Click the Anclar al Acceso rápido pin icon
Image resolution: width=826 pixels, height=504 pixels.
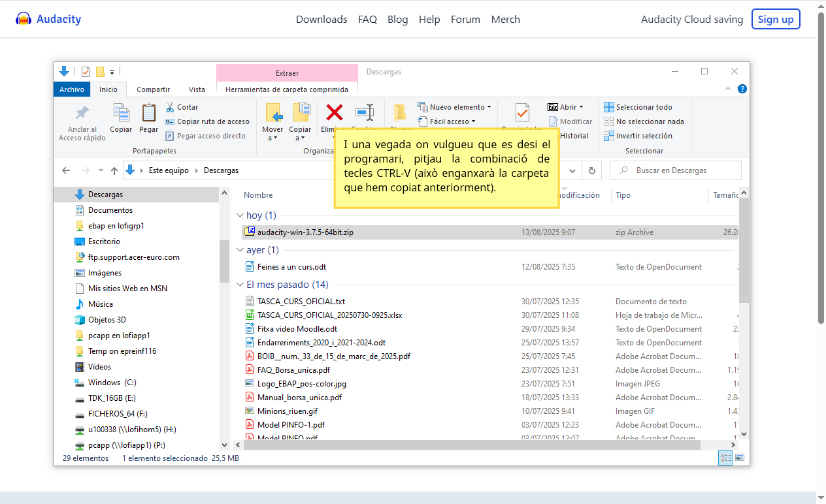coord(82,112)
